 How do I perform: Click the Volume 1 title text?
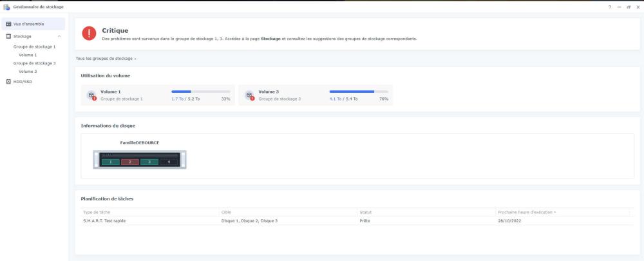111,92
